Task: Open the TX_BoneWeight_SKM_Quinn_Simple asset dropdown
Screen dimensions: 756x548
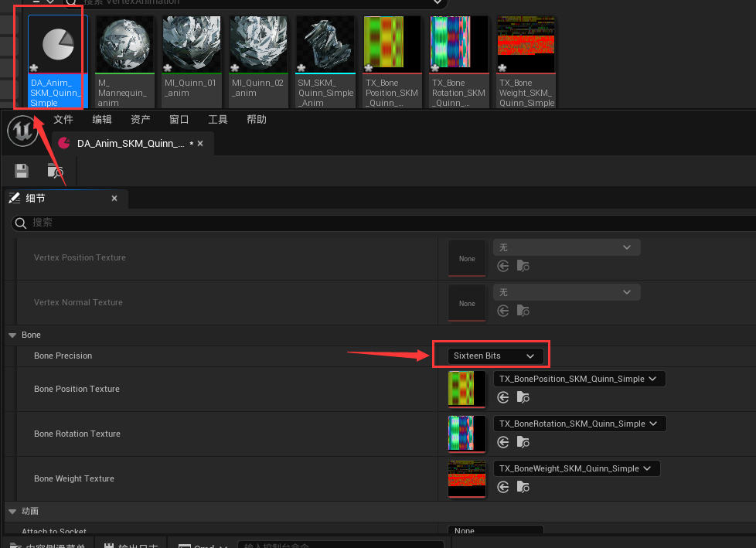Action: point(577,468)
